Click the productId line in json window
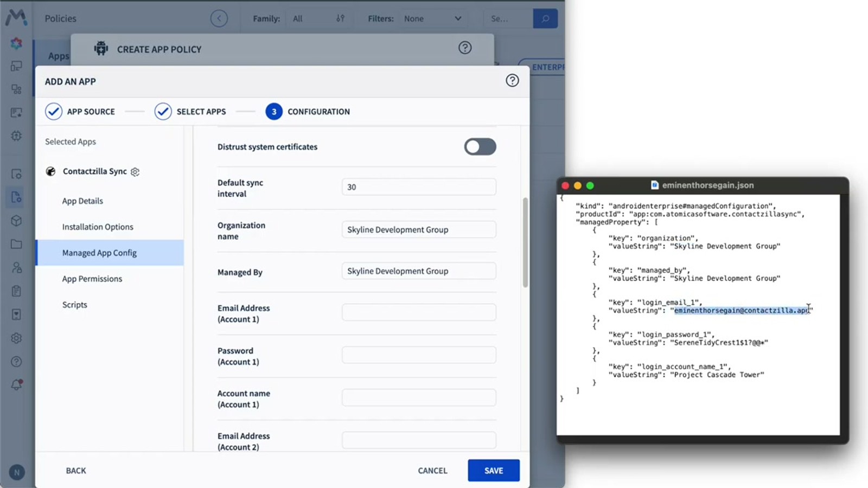 click(x=690, y=214)
